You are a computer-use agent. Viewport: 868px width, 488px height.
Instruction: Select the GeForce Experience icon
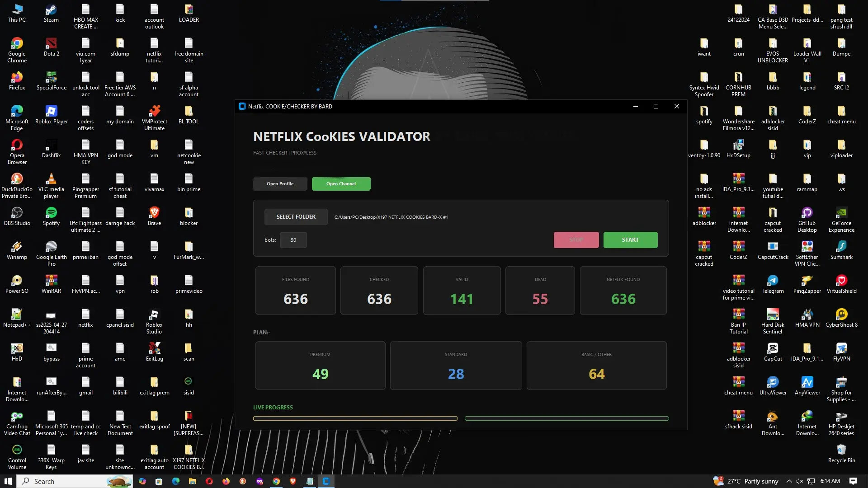[x=841, y=220]
